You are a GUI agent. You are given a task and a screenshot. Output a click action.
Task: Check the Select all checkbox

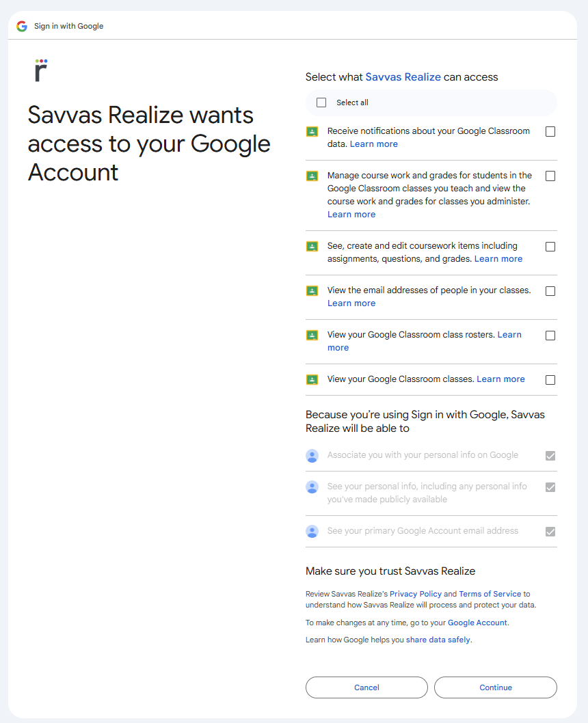(x=321, y=103)
